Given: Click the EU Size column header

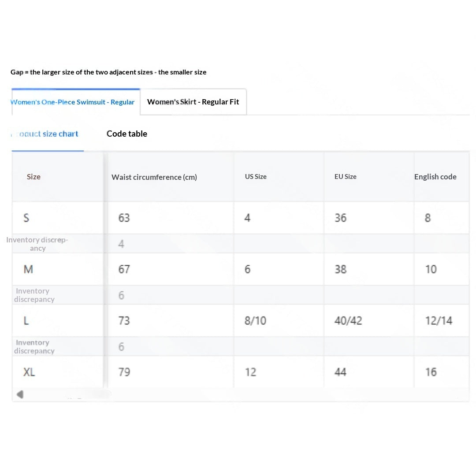Looking at the screenshot, I should tap(346, 176).
